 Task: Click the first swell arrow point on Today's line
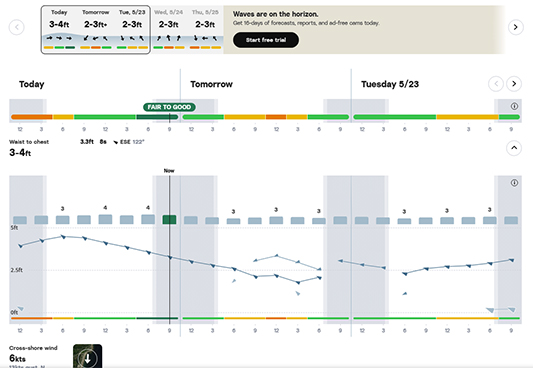click(20, 246)
